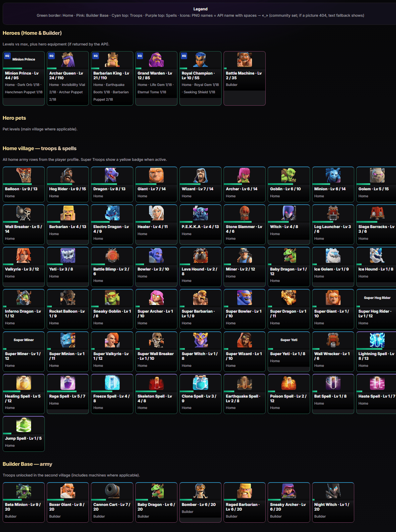This screenshot has width=396, height=532.
Task: Click the Lava Hound troop icon
Action: [201, 255]
